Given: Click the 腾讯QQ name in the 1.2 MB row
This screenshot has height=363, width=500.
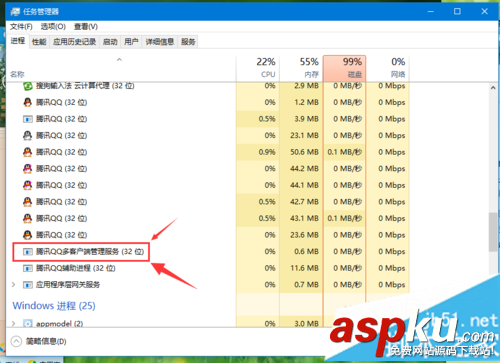Looking at the screenshot, I should click(x=61, y=102).
